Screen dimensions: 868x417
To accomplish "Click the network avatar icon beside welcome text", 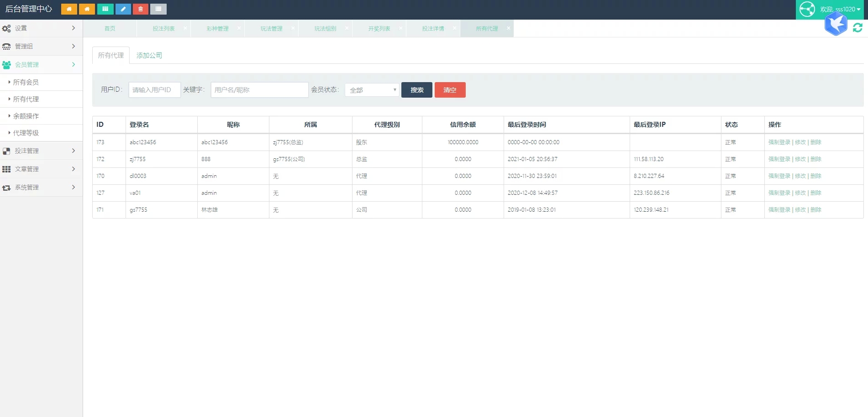I will 807,9.
